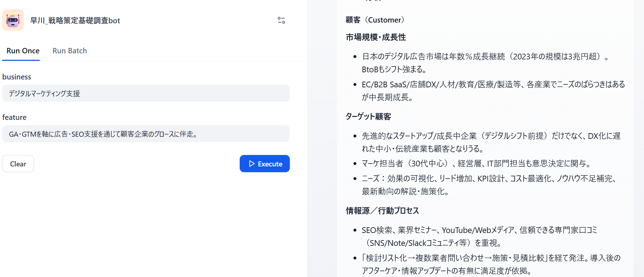Click the "feature" field label
This screenshot has width=644, height=277.
14,117
